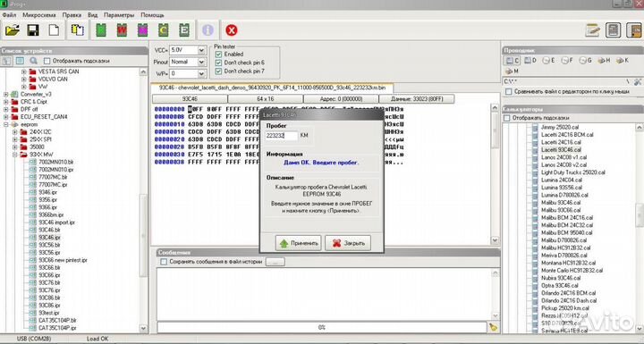Open the WP dropdown
The image size is (644, 344).
201,74
